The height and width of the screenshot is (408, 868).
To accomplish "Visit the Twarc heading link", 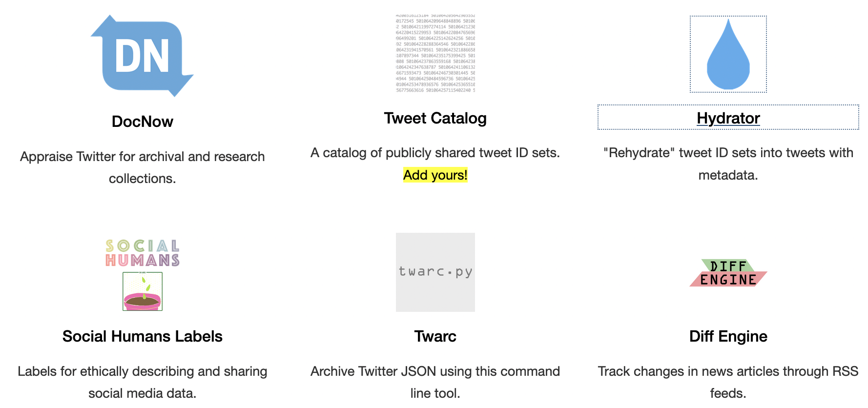I will click(x=435, y=336).
